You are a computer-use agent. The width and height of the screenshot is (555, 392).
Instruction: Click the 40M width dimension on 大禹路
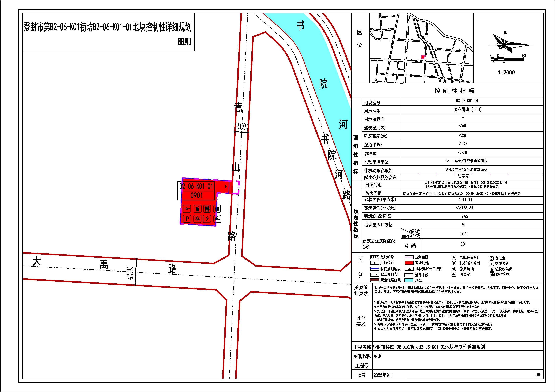coord(130,273)
